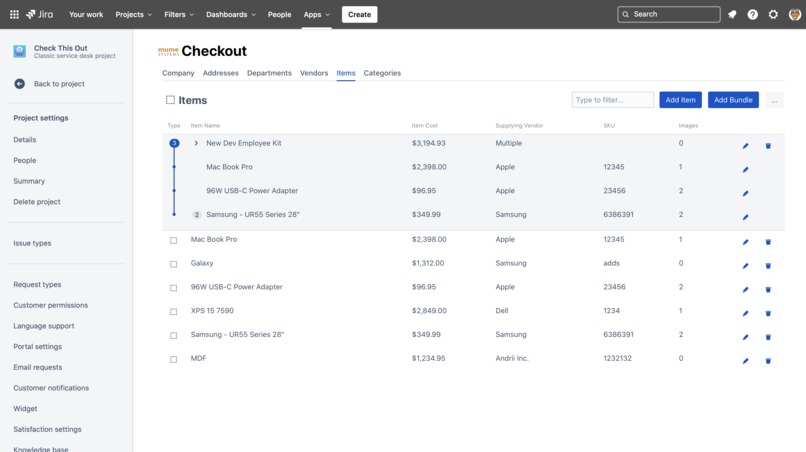
Task: Edit Mac Book Pro inside the bundle
Action: click(x=745, y=170)
